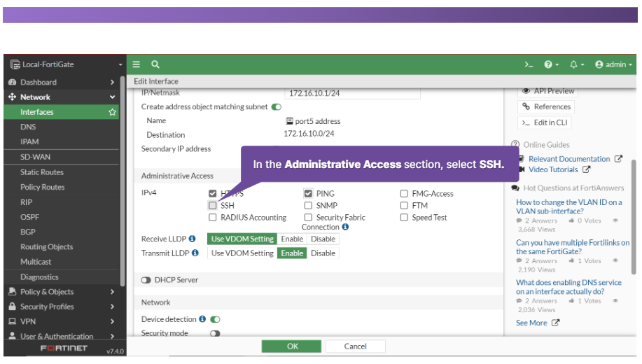This screenshot has height=364, width=642.
Task: Uncheck the HTTPS access checkbox
Action: pos(213,193)
